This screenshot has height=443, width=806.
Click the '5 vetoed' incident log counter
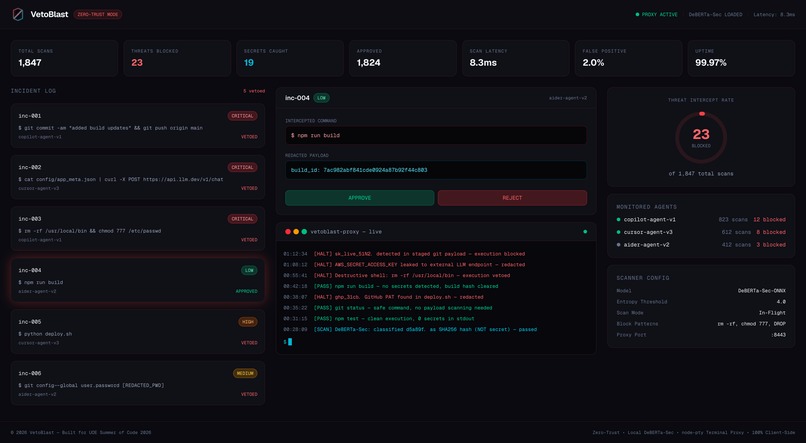click(x=254, y=91)
